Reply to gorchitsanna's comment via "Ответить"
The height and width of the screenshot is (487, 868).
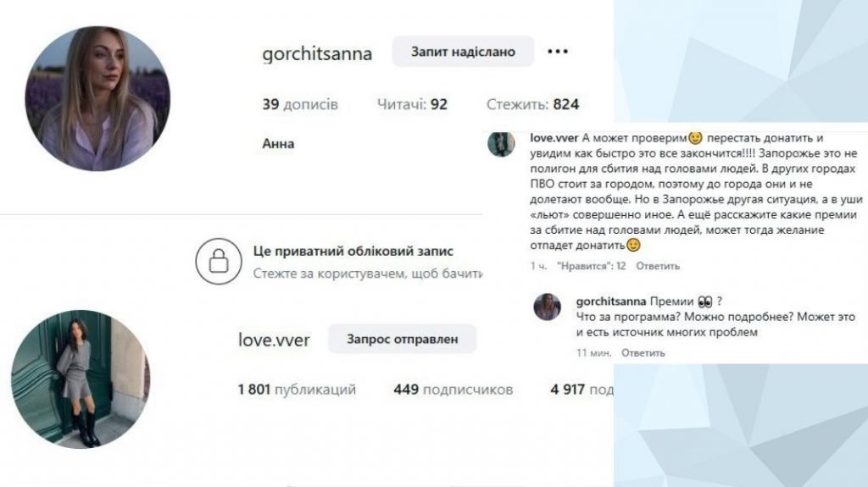click(x=643, y=353)
